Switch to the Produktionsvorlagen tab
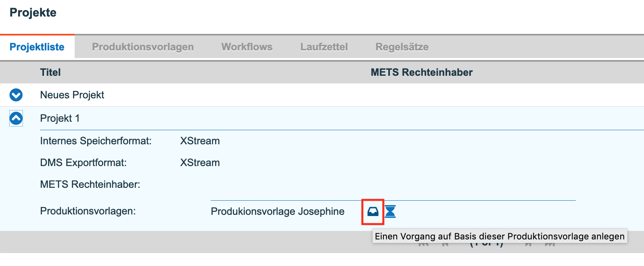Screen dimensions: 644x266 click(143, 47)
